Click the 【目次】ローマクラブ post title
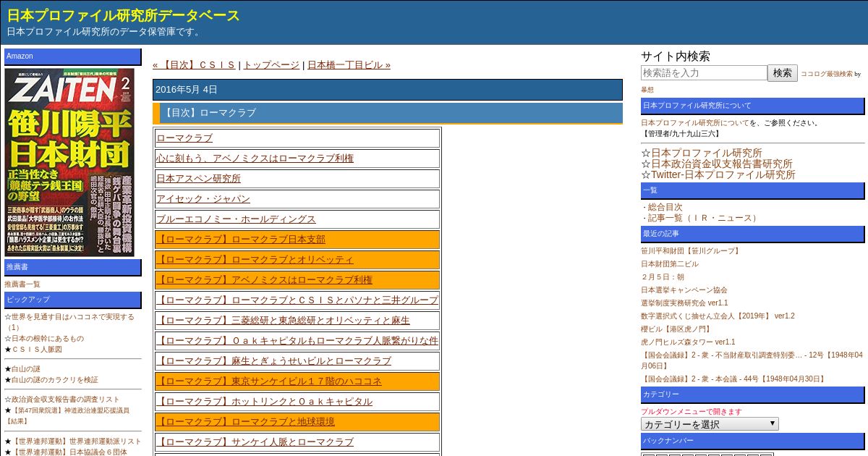Screen dimensions: 868x456 coord(388,113)
